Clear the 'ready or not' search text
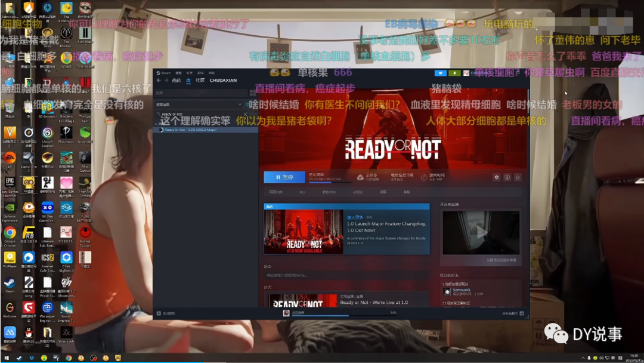 (x=245, y=114)
